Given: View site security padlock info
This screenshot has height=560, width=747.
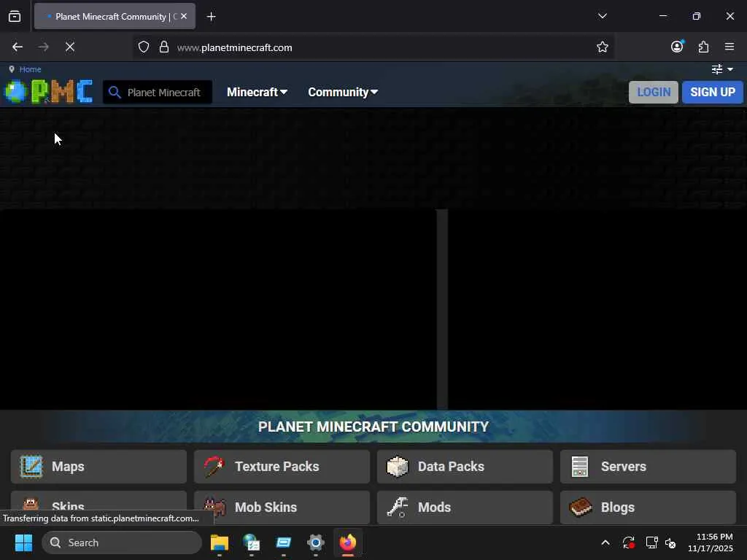Looking at the screenshot, I should click(x=164, y=47).
